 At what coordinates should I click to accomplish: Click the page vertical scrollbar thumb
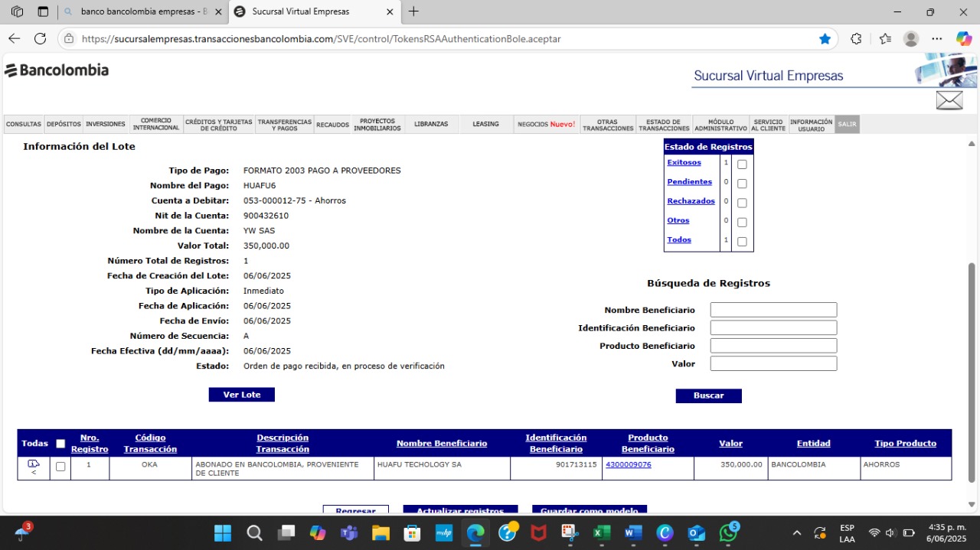972,373
